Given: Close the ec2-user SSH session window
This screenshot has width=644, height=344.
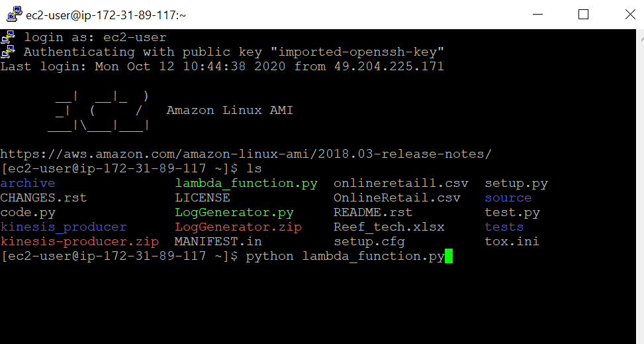Looking at the screenshot, I should pyautogui.click(x=631, y=15).
